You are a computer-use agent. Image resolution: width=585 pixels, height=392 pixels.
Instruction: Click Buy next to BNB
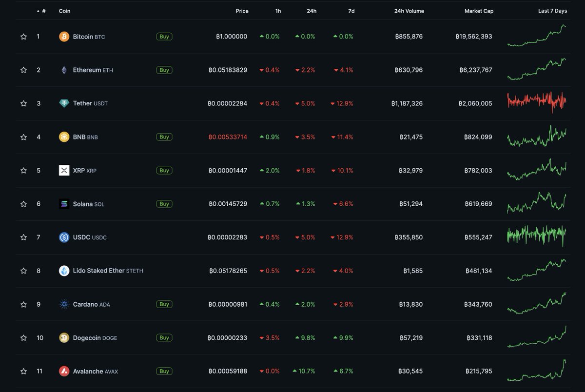click(164, 137)
